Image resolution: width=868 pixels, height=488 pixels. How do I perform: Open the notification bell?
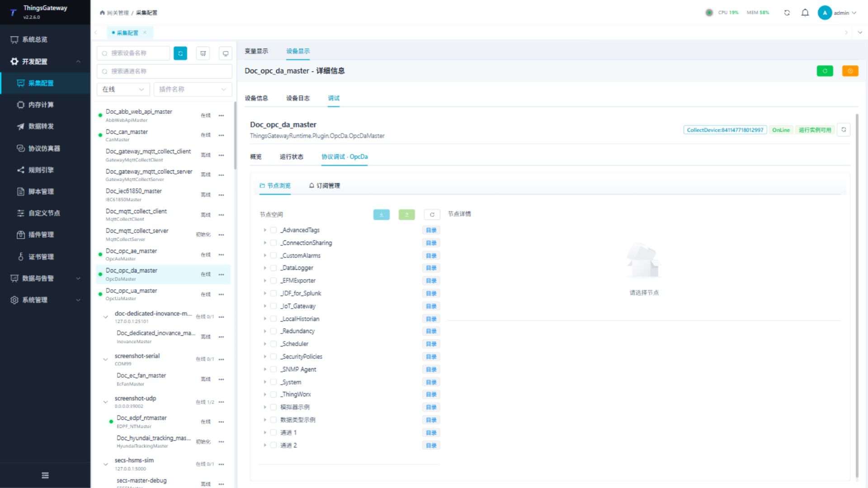coord(805,13)
